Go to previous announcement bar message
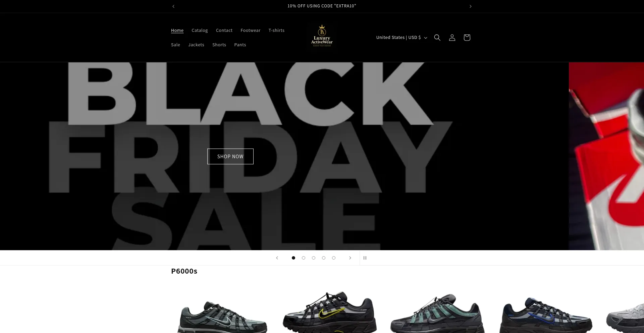The height and width of the screenshot is (333, 644). point(173,6)
